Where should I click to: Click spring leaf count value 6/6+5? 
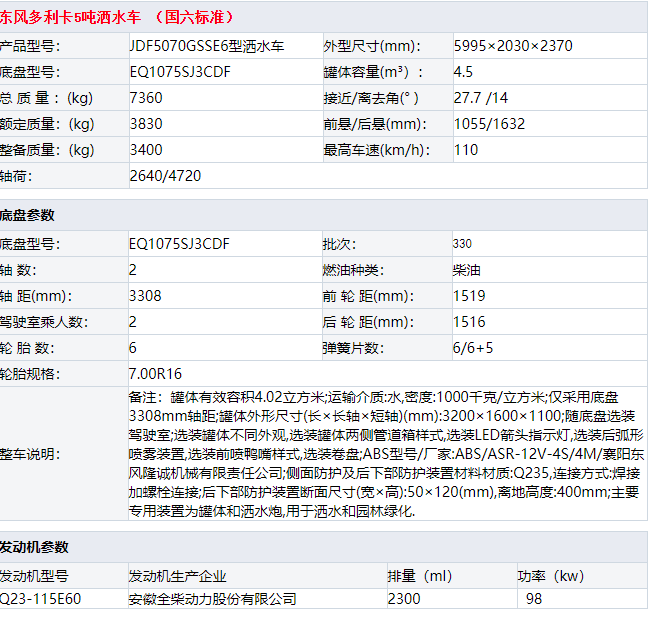[x=474, y=348]
